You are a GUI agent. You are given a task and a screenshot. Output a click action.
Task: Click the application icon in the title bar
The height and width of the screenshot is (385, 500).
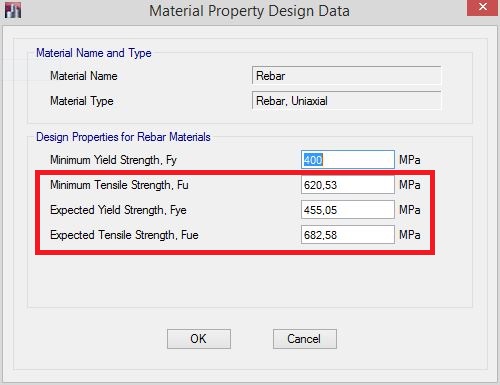click(13, 10)
